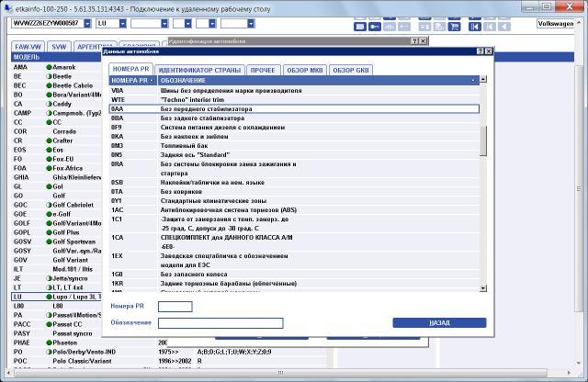Viewport: 588px width, 382px height.
Task: Click the МОДЕЛЬ column header
Action: coord(57,57)
